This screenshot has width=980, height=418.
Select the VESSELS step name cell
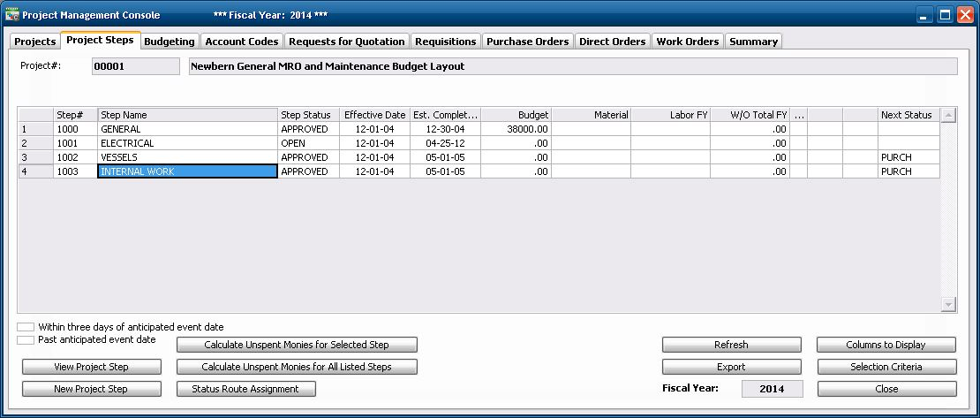point(187,157)
